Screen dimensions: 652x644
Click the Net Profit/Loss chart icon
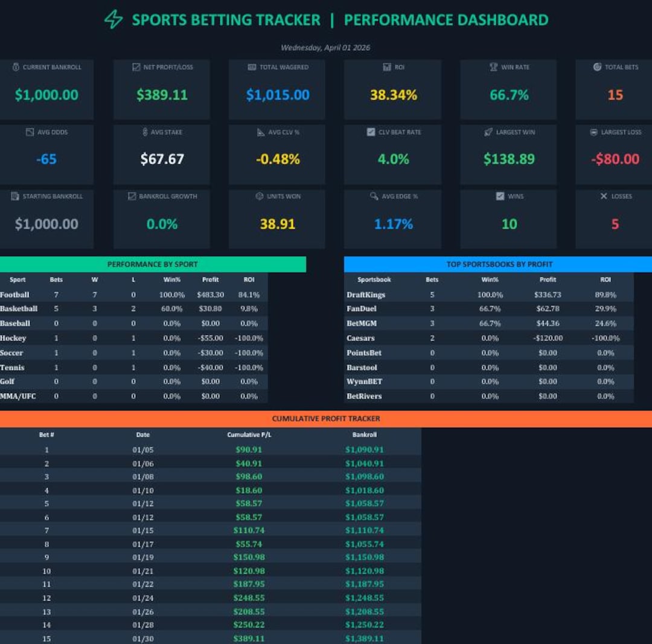click(136, 67)
